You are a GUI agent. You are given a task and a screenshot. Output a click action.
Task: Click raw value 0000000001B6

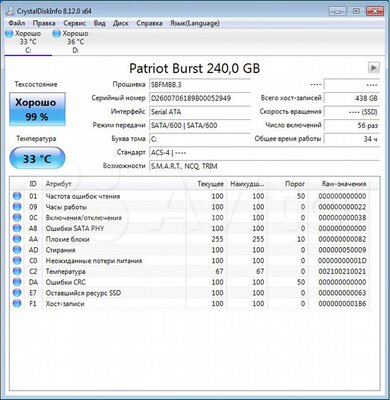(x=342, y=304)
